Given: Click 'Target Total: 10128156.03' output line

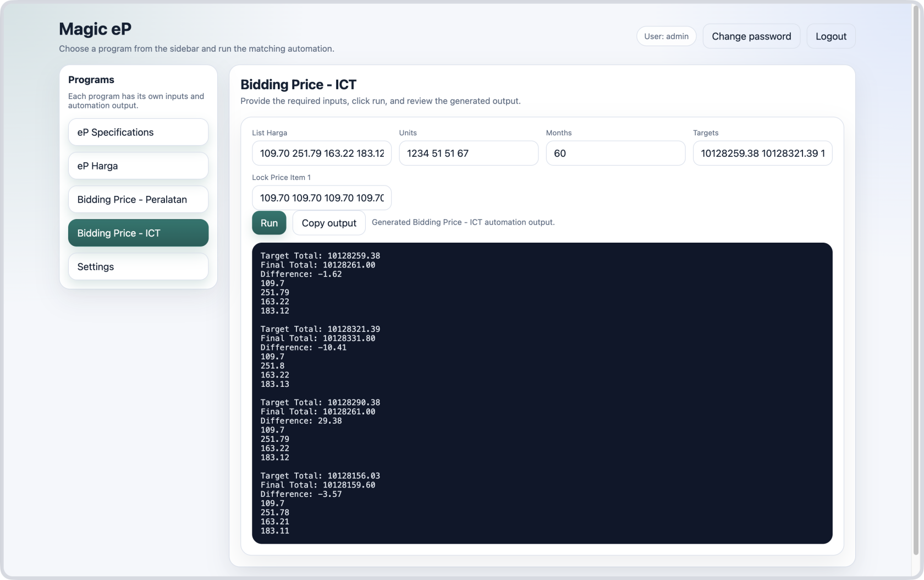Looking at the screenshot, I should coord(320,476).
